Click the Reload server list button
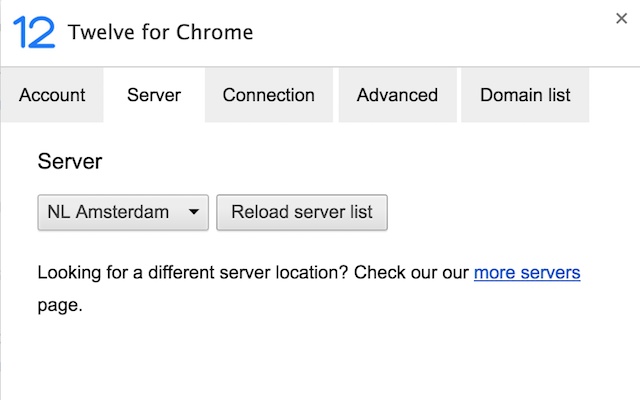Image resolution: width=640 pixels, height=400 pixels. coord(302,212)
